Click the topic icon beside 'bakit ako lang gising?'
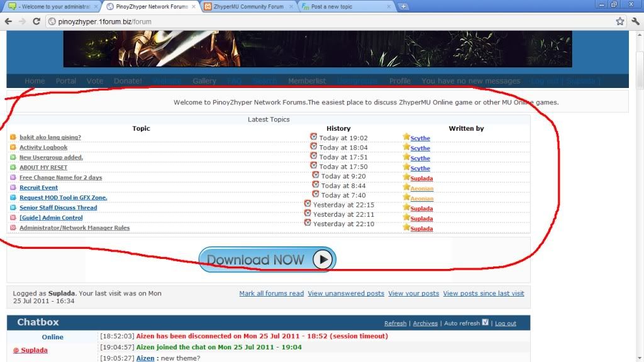The image size is (644, 362). pos(13,137)
